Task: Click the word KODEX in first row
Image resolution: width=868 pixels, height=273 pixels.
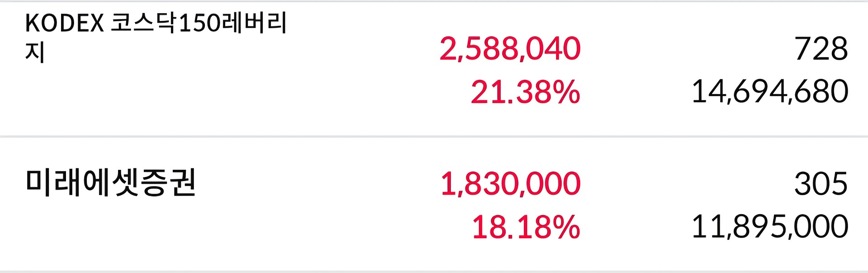Action: click(x=65, y=23)
